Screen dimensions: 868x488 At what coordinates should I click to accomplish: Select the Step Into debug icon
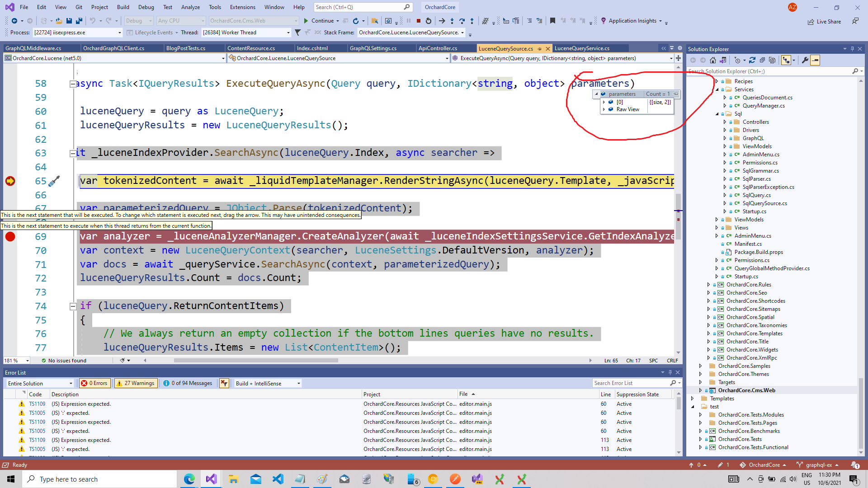tap(452, 21)
